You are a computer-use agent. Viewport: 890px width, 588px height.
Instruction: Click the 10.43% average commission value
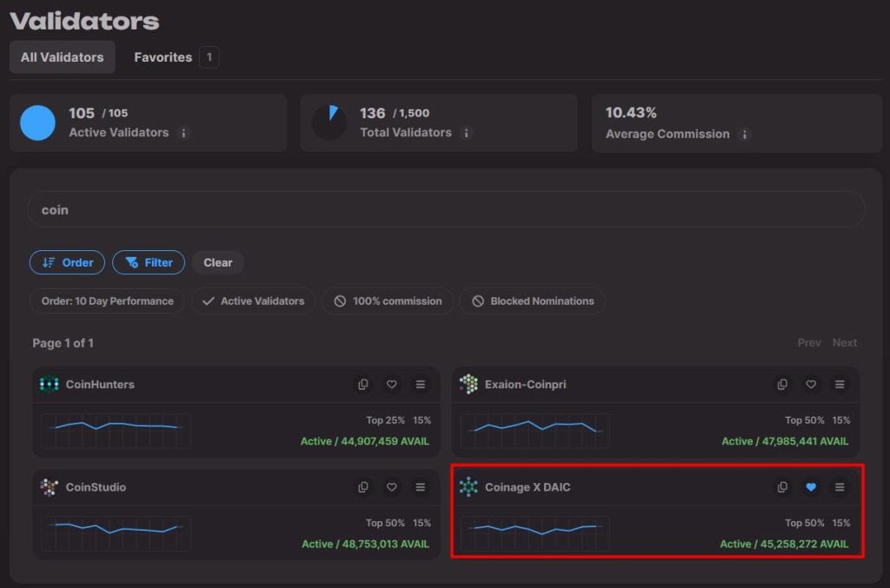tap(631, 113)
